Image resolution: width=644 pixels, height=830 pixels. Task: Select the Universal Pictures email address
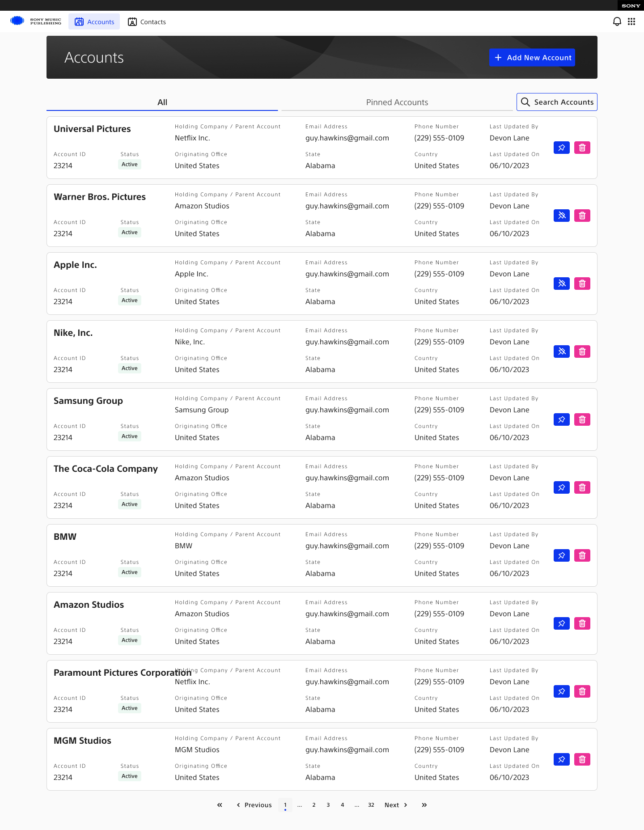pos(347,138)
